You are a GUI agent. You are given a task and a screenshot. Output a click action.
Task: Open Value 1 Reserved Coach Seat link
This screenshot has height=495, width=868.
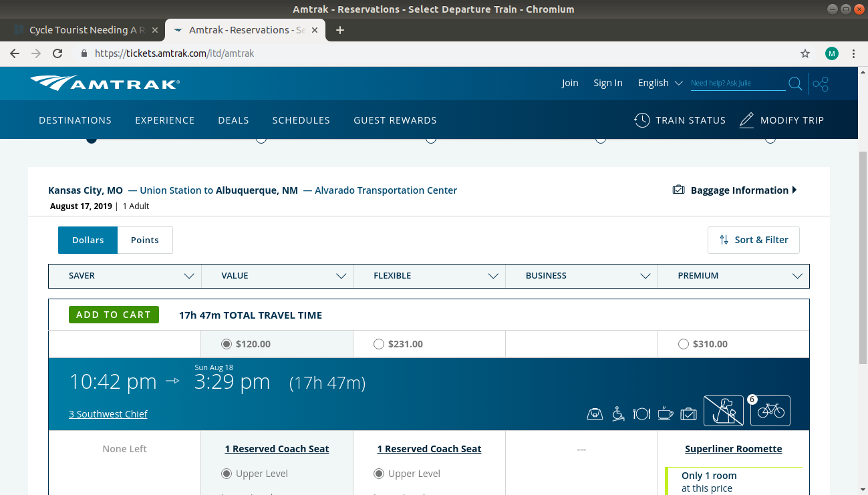click(x=277, y=449)
